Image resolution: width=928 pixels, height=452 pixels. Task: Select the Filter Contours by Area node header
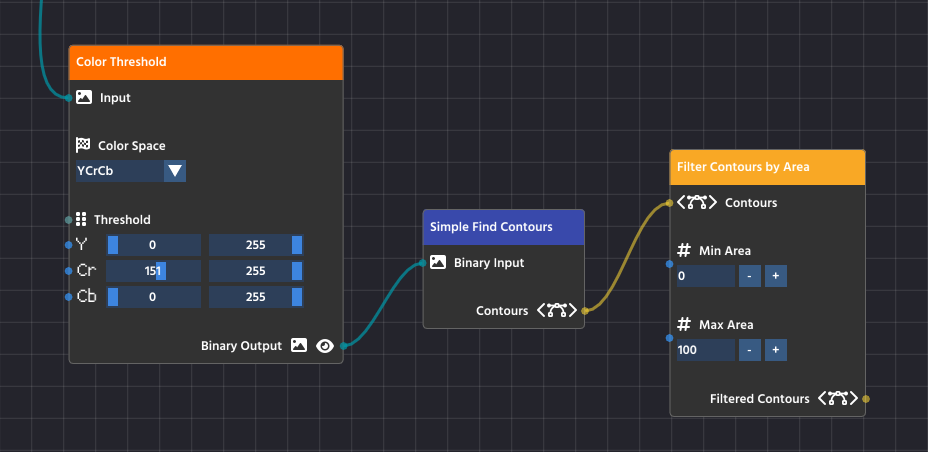767,167
